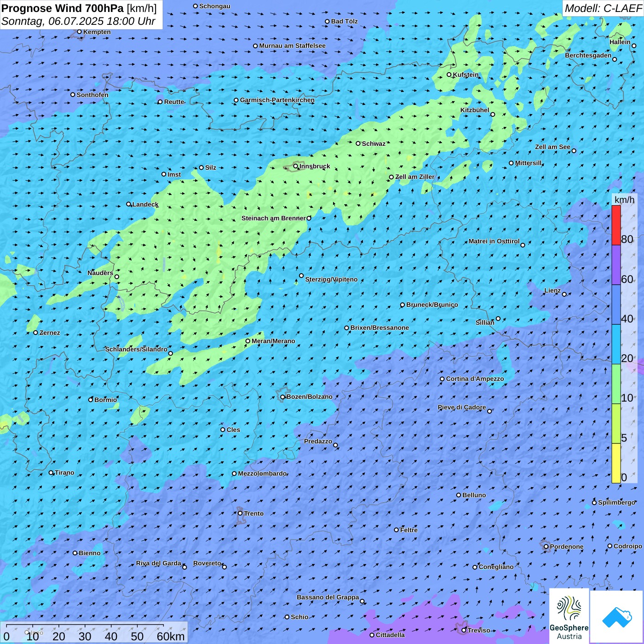Click the 'Landeck' label

145,204
